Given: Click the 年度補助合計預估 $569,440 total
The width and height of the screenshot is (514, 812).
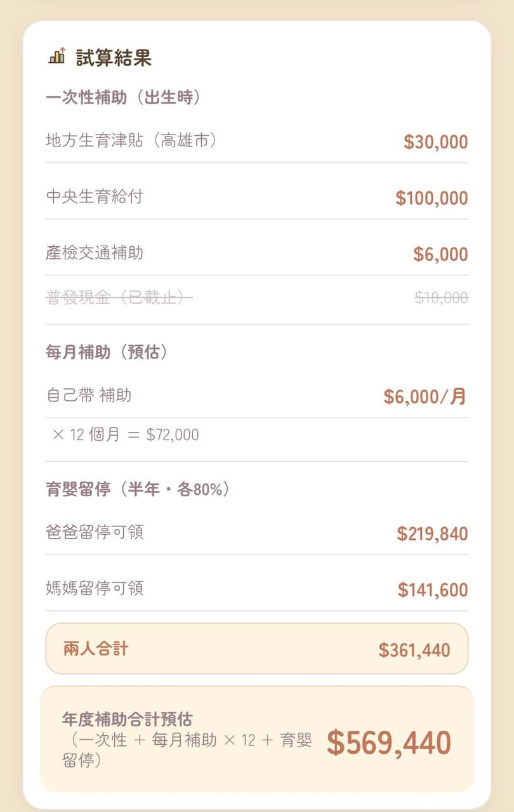Looking at the screenshot, I should click(389, 743).
